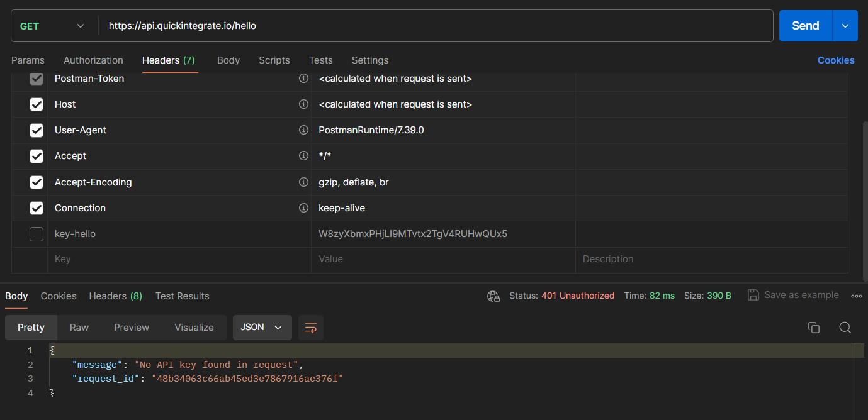The image size is (868, 420).
Task: Click the request_id value in the response
Action: (x=247, y=379)
